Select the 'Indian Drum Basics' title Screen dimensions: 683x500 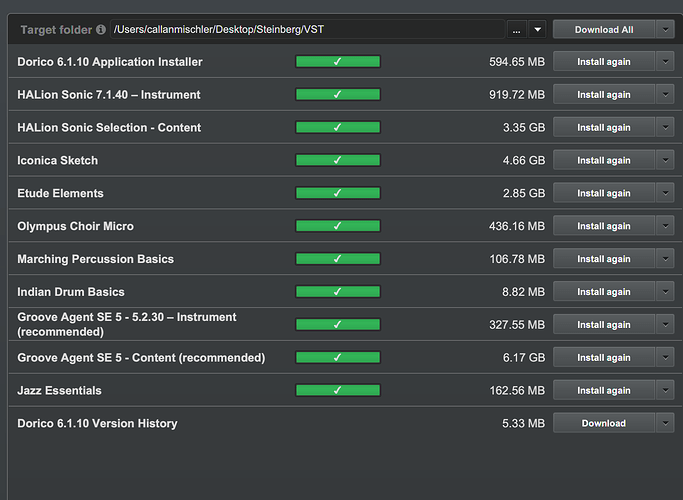71,292
